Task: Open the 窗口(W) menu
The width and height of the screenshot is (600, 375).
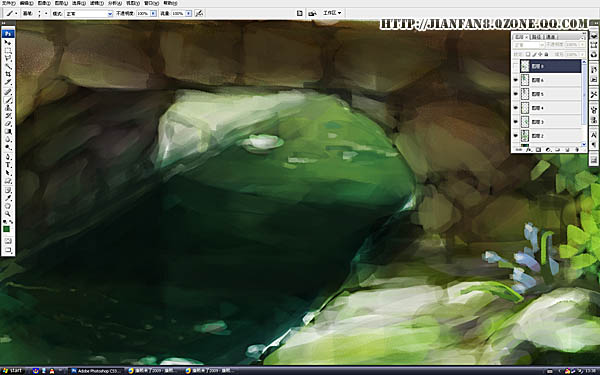Action: point(151,3)
